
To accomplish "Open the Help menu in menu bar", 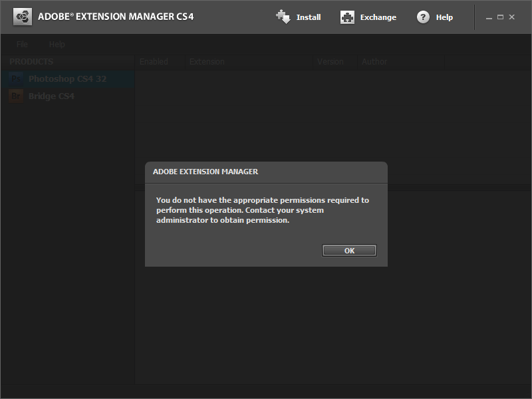I will pyautogui.click(x=57, y=45).
